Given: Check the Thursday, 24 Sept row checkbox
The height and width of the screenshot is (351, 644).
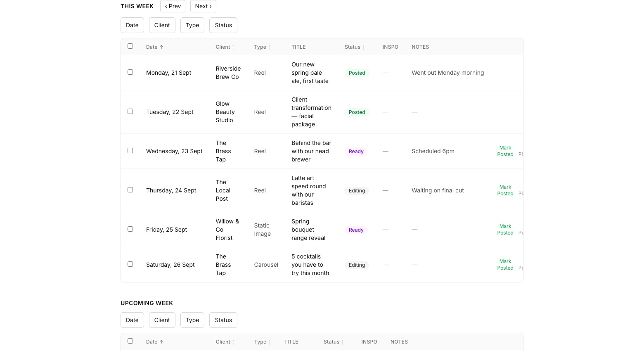Looking at the screenshot, I should click(130, 190).
